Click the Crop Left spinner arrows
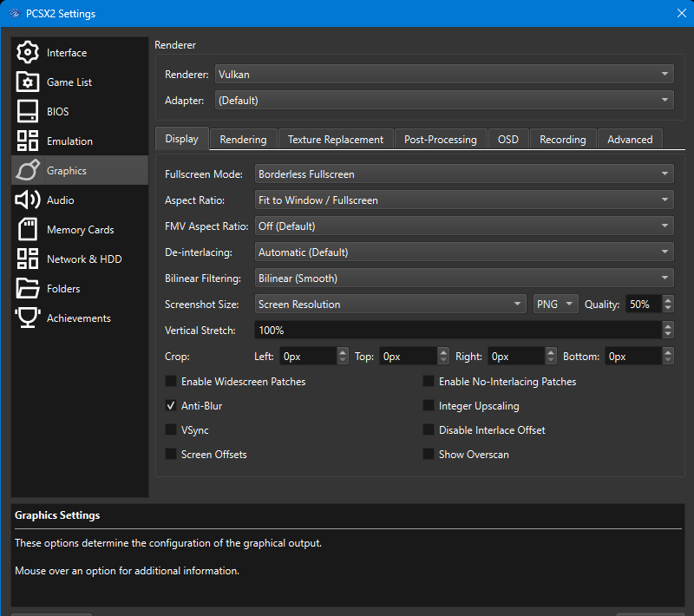This screenshot has width=694, height=616. click(343, 357)
